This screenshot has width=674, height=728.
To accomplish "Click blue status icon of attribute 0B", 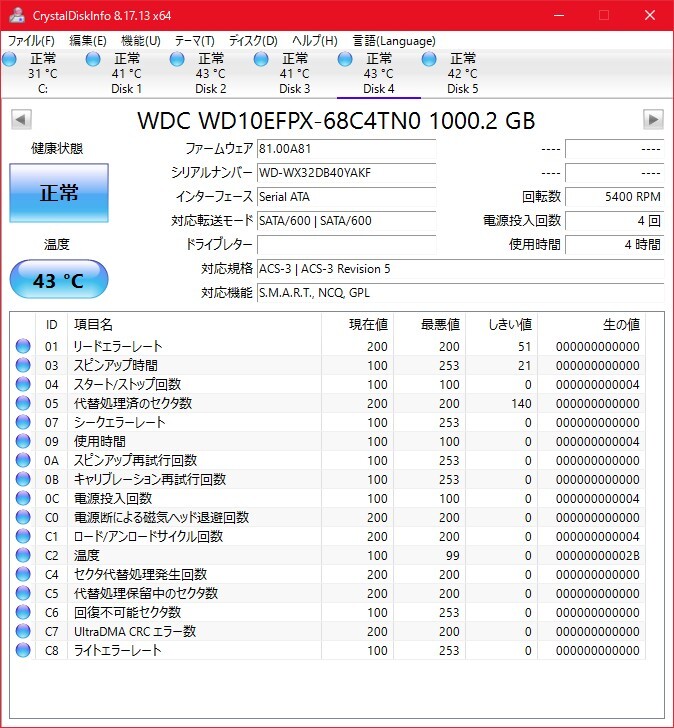I will 23,479.
